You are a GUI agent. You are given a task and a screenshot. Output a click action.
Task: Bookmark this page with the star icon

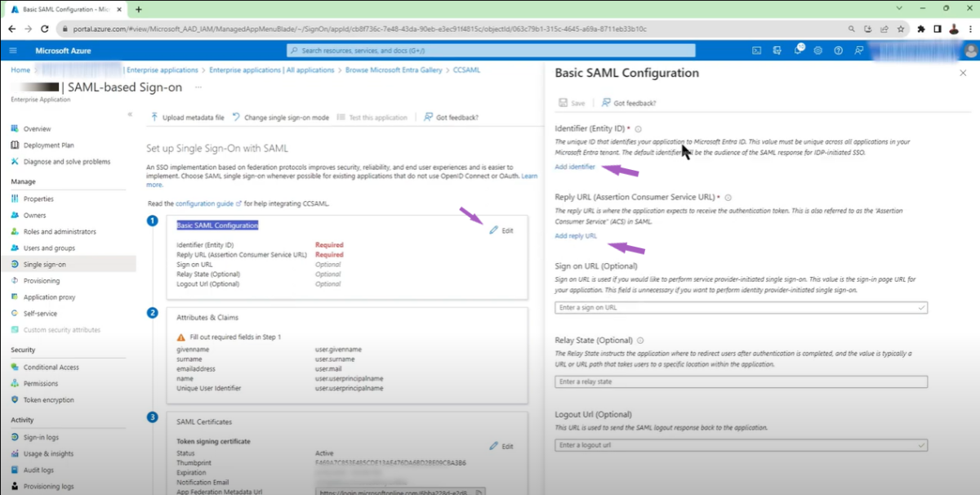click(901, 29)
